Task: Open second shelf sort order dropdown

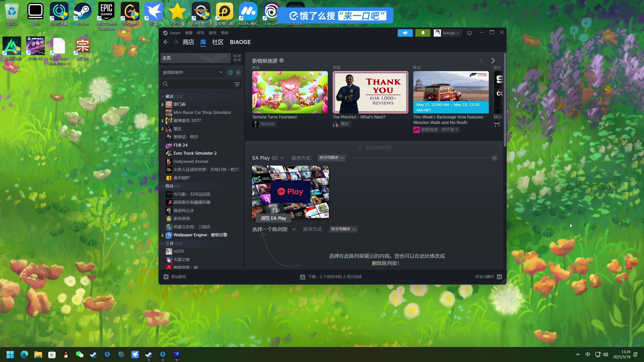Action: click(343, 229)
